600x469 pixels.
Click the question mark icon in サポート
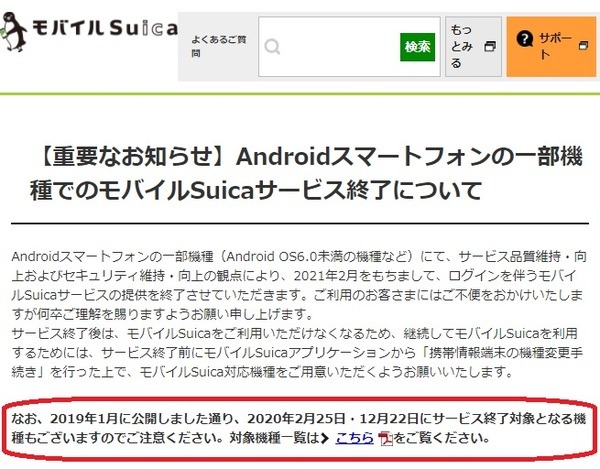(525, 39)
